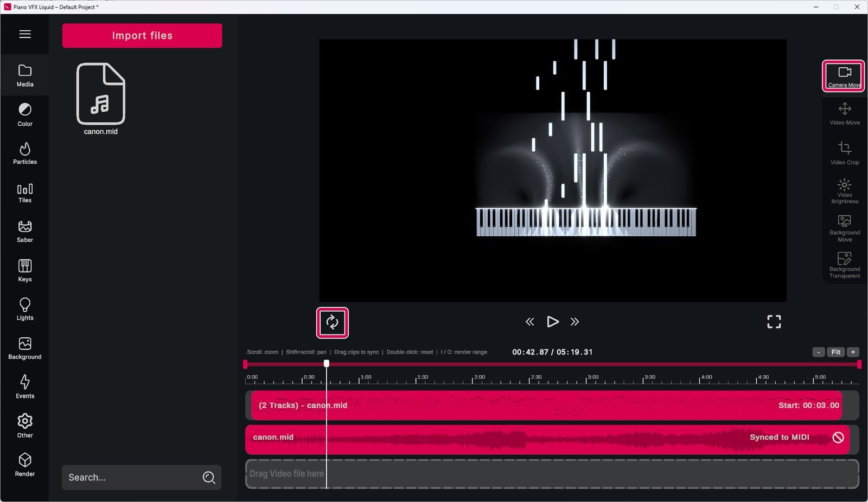Select the Background Move tool
The width and height of the screenshot is (868, 502).
845,228
